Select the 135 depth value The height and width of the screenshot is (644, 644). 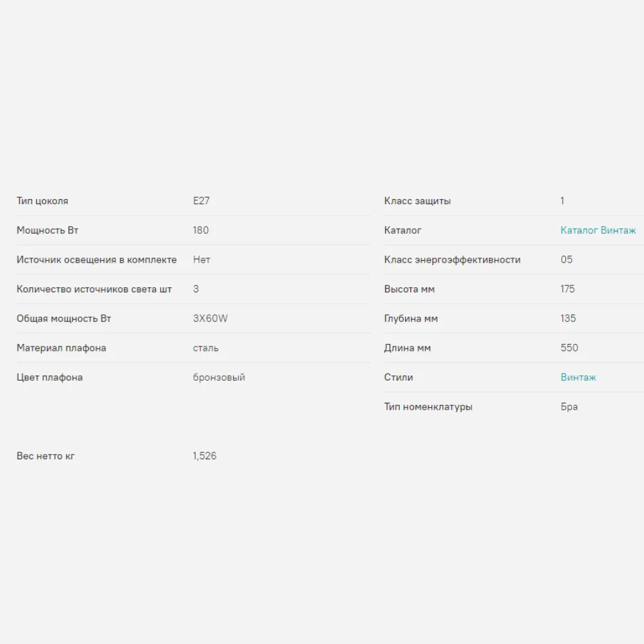pyautogui.click(x=568, y=319)
